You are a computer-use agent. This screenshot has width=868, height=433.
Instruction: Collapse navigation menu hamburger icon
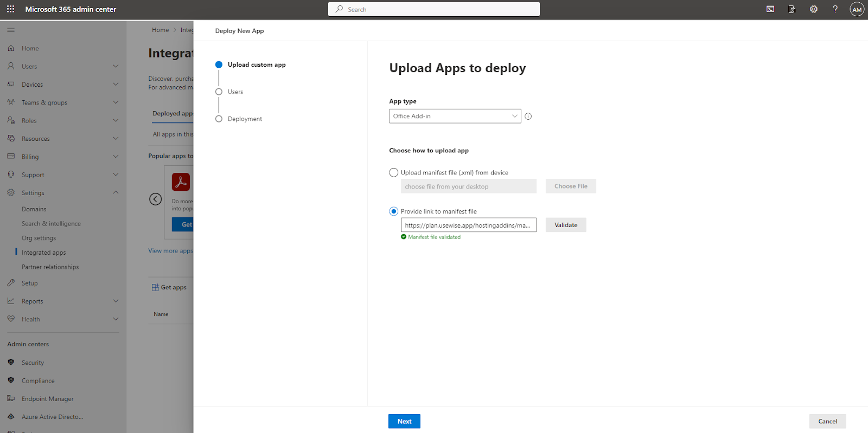(11, 30)
